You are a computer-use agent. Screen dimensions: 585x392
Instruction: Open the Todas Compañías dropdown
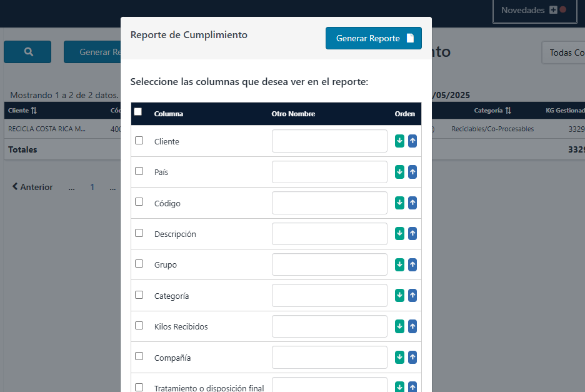pyautogui.click(x=564, y=53)
